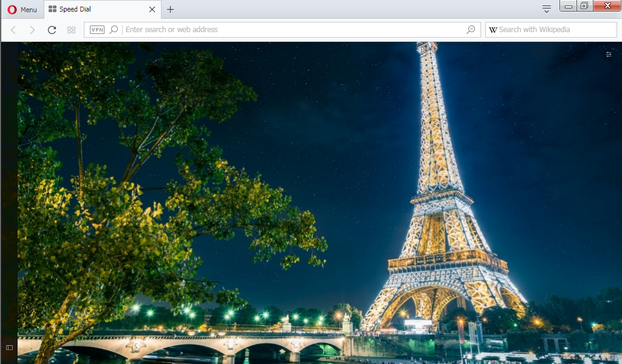Click the magnifier icon beside VPN badge

tap(114, 30)
